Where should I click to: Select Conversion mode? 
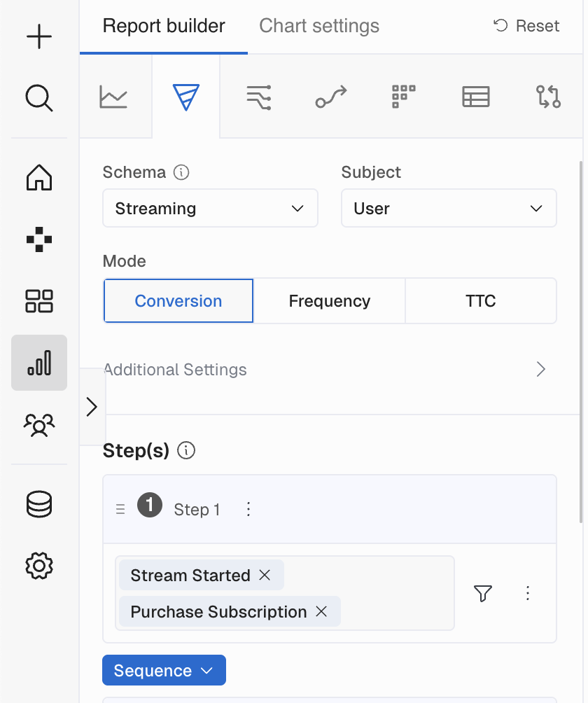click(x=178, y=301)
